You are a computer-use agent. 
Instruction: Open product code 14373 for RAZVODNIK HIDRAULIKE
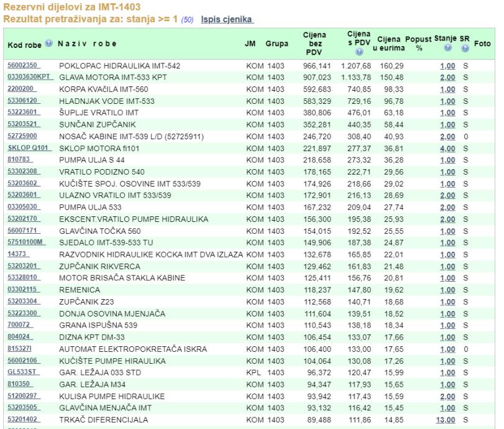[x=17, y=254]
